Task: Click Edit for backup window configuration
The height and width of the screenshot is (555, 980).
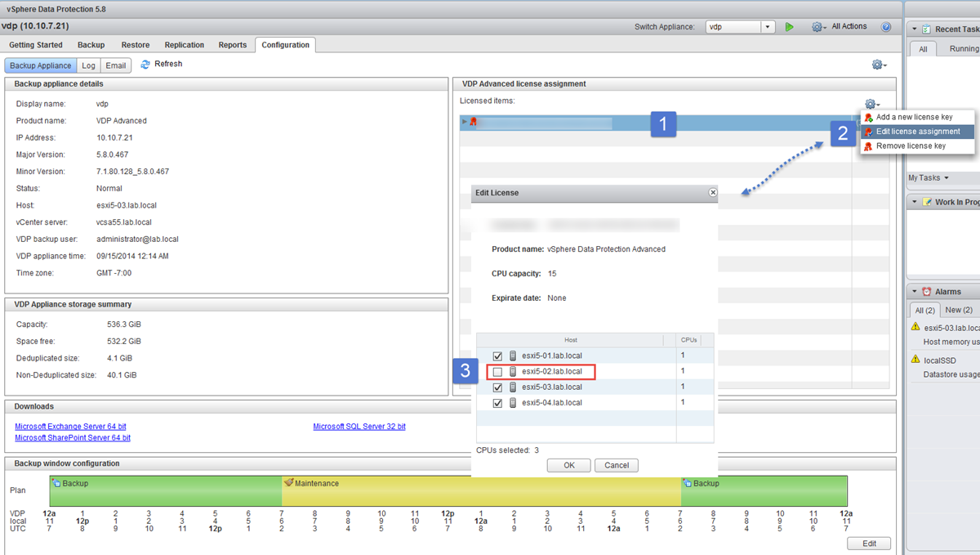Action: [870, 544]
